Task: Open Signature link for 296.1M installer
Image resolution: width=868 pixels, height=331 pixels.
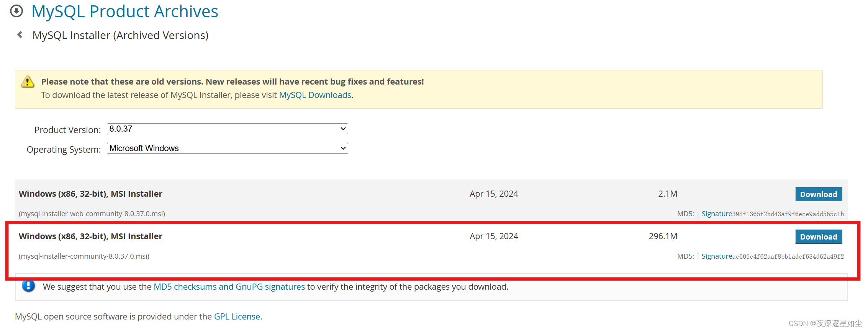Action: (x=717, y=256)
